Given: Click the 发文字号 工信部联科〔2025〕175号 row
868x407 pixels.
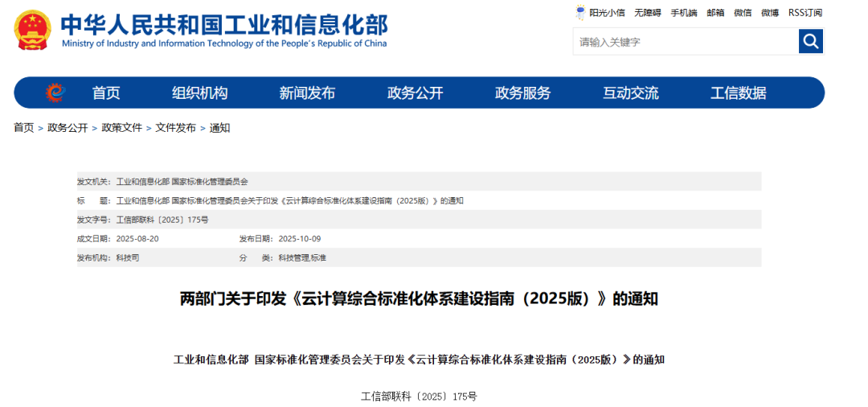Looking at the screenshot, I should 419,220.
